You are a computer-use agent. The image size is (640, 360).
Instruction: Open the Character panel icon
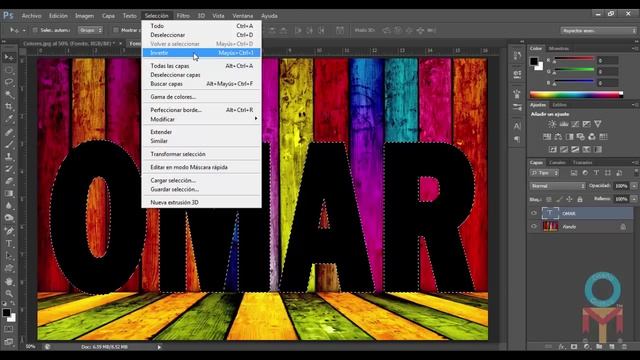click(x=517, y=126)
